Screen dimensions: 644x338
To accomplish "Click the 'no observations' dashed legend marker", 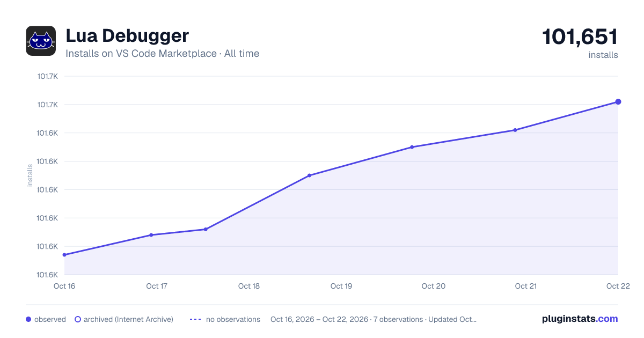I will [195, 319].
